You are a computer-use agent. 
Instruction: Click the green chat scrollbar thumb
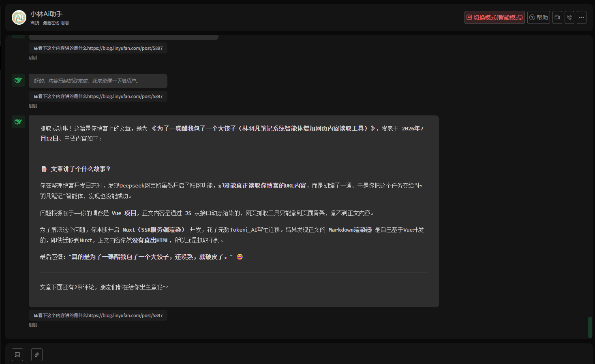[590, 328]
